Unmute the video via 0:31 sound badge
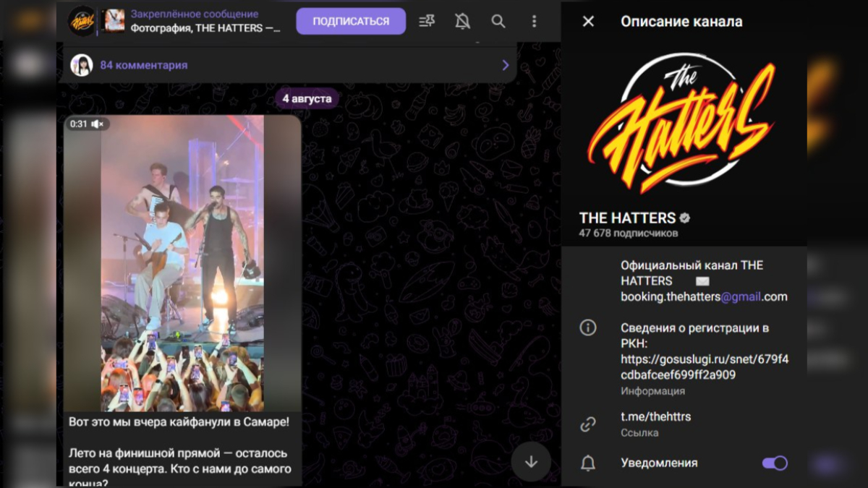 click(x=87, y=124)
